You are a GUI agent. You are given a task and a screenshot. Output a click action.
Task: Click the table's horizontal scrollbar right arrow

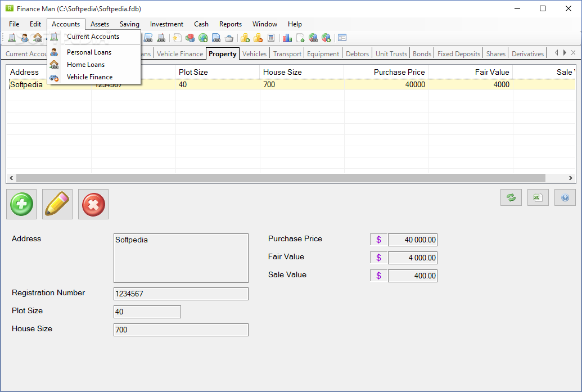tap(571, 178)
